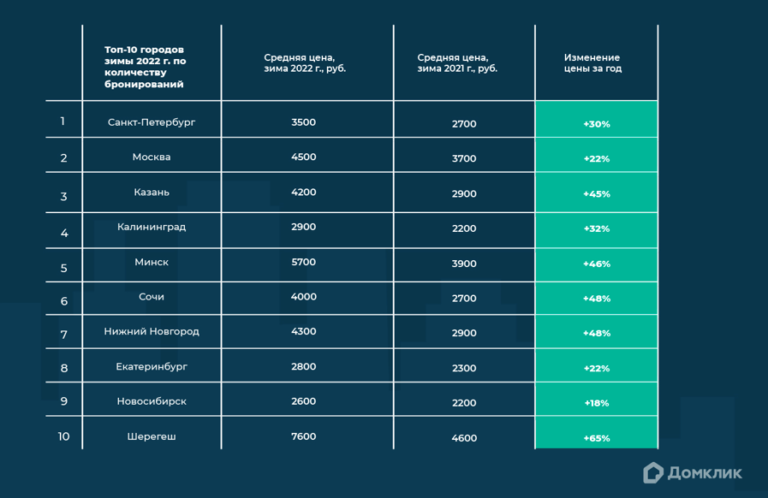Click the rank number 10 cell
The height and width of the screenshot is (498, 768).
tap(63, 436)
